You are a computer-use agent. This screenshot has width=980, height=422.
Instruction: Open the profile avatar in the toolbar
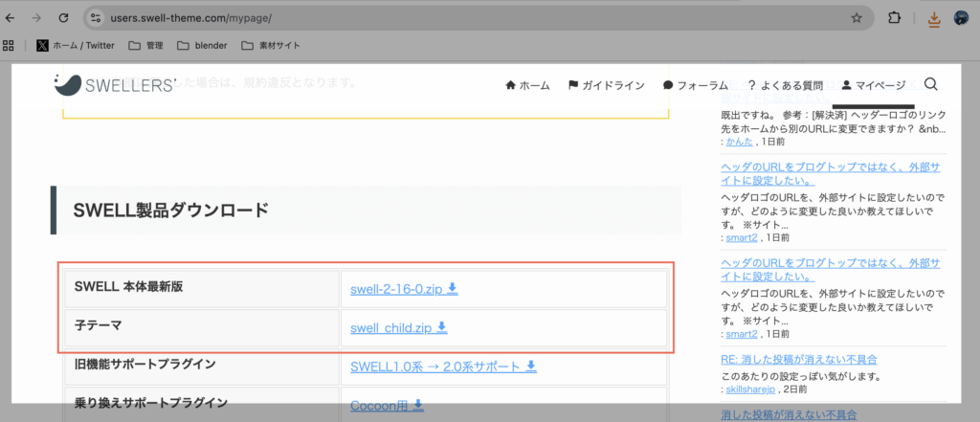click(x=962, y=17)
